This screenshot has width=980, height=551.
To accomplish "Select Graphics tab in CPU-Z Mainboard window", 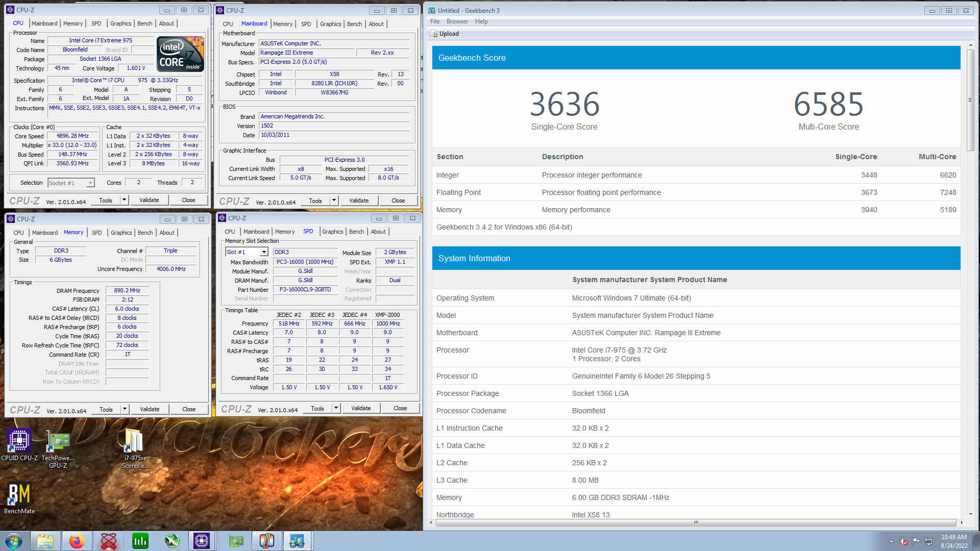I will pos(331,24).
